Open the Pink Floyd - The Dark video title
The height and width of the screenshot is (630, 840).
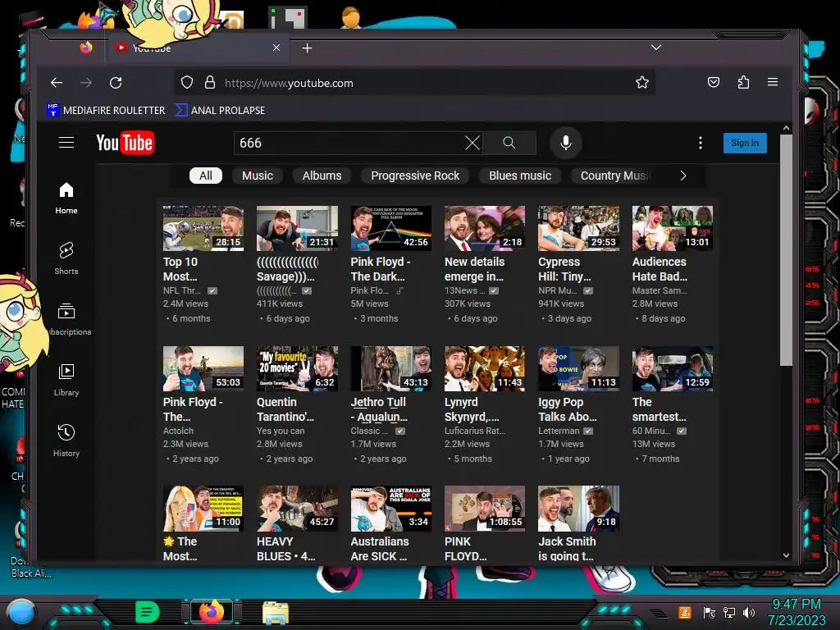coord(381,269)
